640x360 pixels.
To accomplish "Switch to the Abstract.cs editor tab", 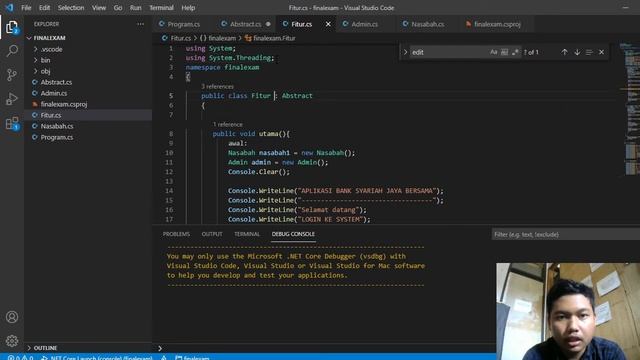I will click(x=246, y=24).
